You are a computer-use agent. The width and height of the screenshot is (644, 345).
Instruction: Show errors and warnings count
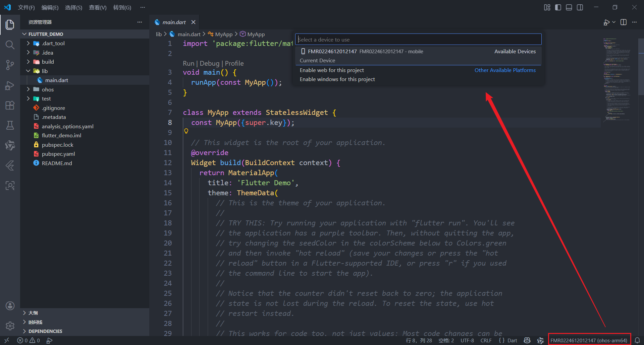(29, 340)
